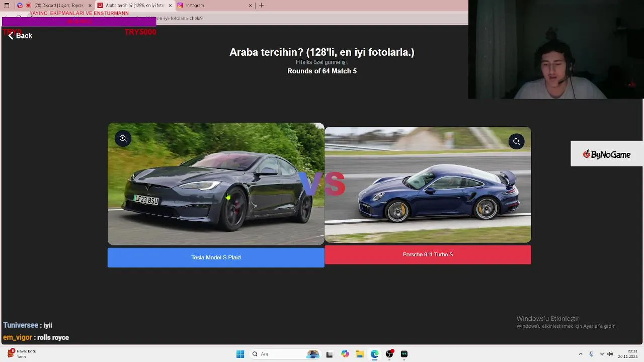
Task: Vote for Porsche 911 Turbo S
Action: point(428,254)
